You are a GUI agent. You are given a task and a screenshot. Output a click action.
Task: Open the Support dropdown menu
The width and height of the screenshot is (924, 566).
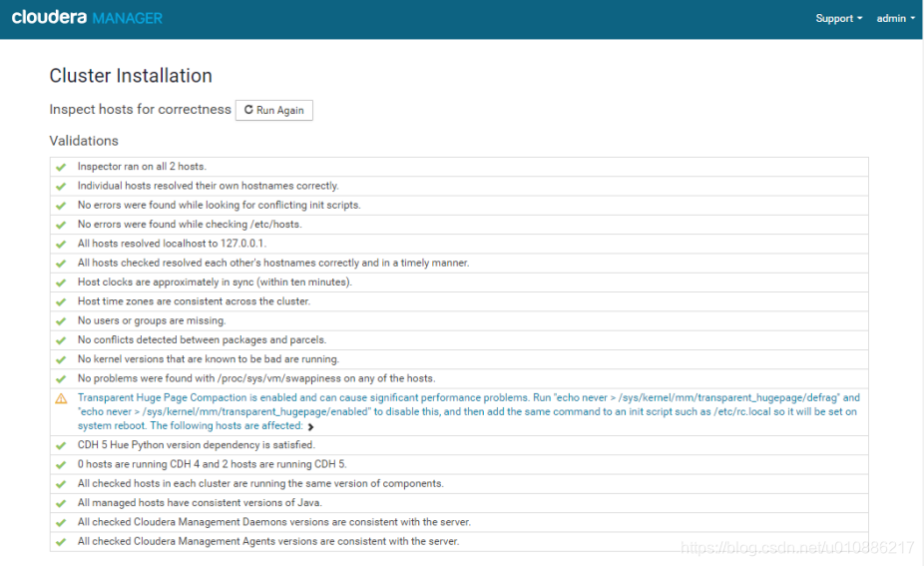(838, 18)
